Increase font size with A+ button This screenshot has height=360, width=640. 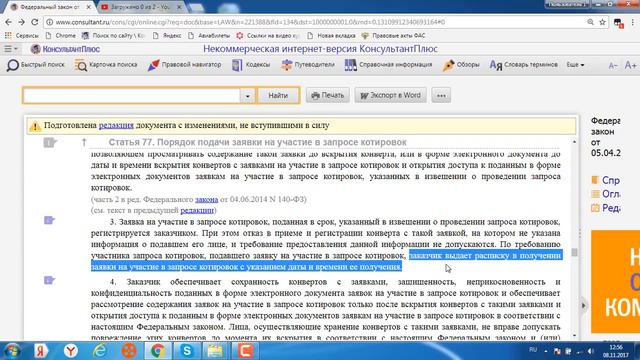click(x=631, y=65)
